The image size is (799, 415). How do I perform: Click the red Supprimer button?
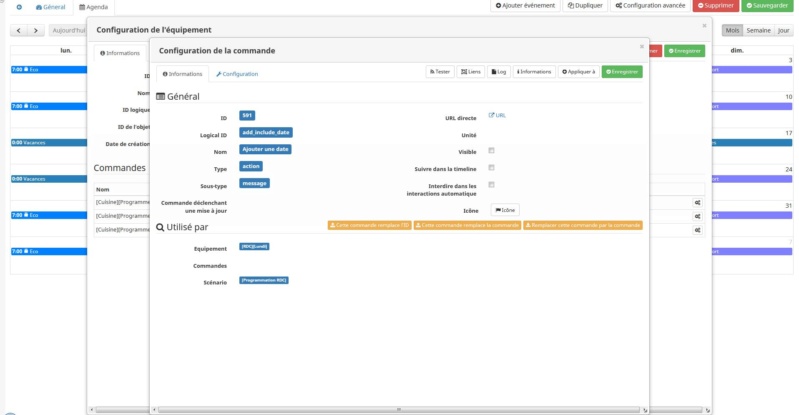pos(715,6)
